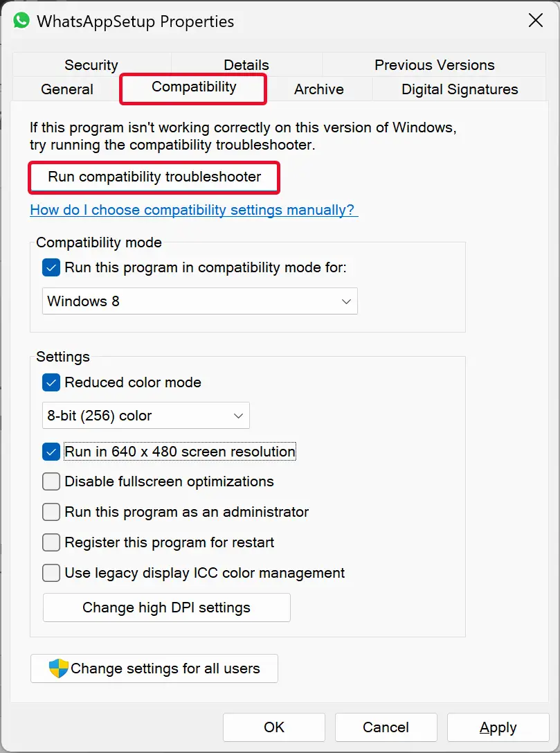The height and width of the screenshot is (753, 560).
Task: Tick Use legacy display ICC color management
Action: pos(51,573)
